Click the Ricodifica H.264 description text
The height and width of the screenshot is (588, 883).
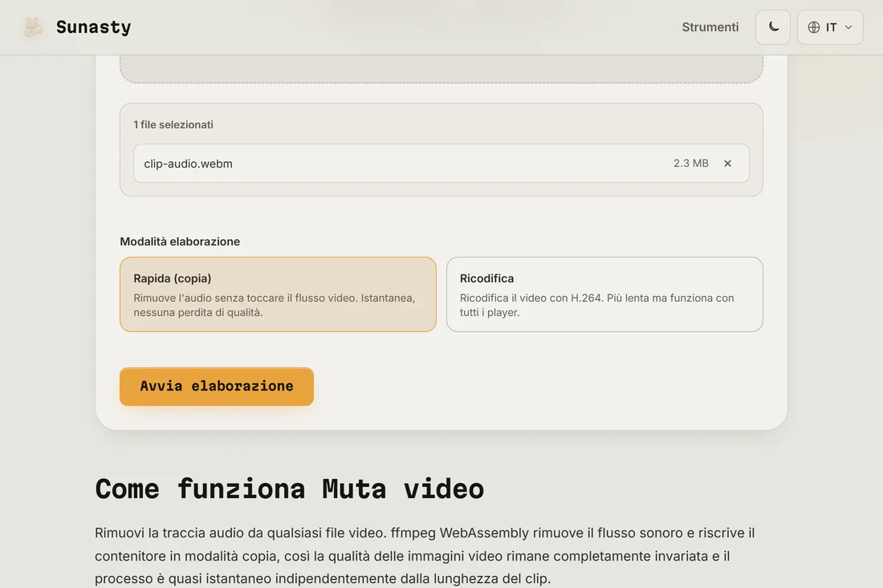(597, 305)
